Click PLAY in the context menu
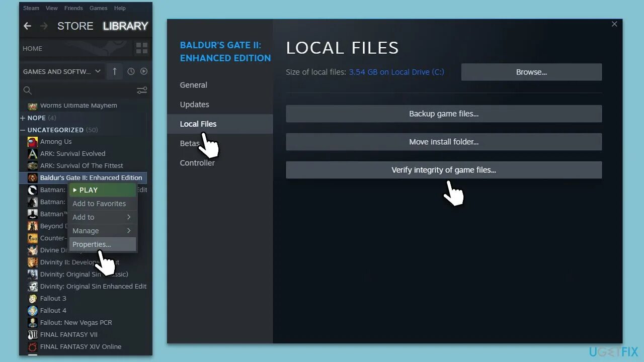Viewport: 644px width, 362px height. (x=102, y=190)
